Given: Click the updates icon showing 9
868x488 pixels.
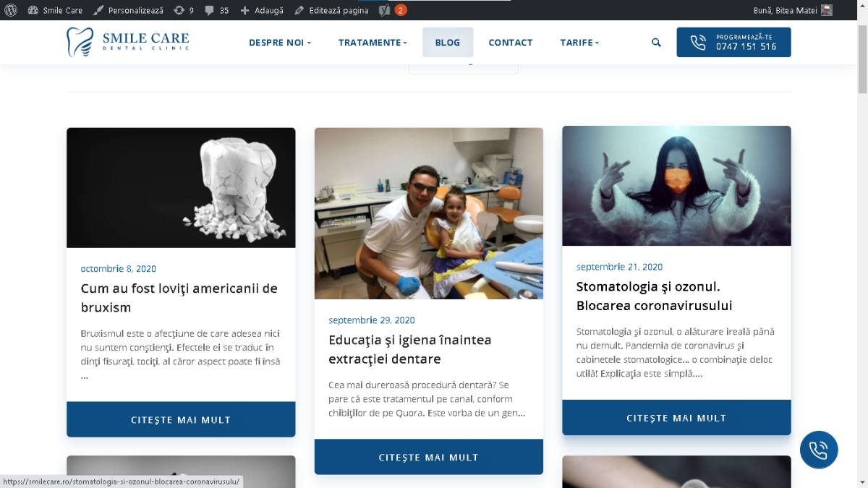Looking at the screenshot, I should 184,10.
